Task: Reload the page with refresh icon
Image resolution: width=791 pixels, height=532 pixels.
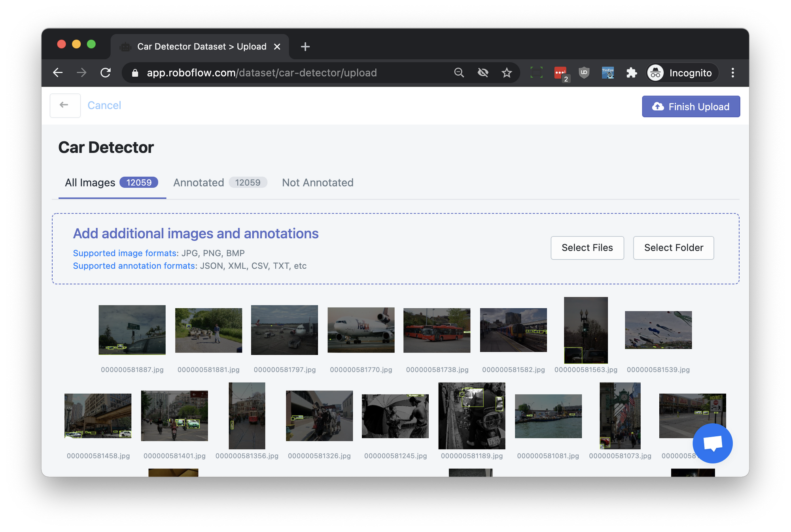Action: point(106,73)
